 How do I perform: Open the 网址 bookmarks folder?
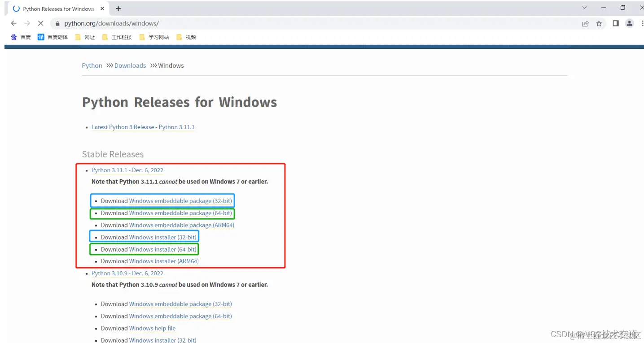click(85, 37)
